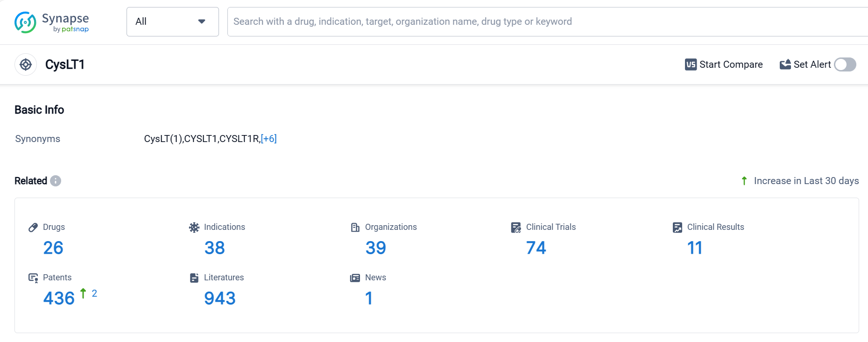This screenshot has width=868, height=342.
Task: Click the Synapse by patsnap logo
Action: (x=51, y=22)
